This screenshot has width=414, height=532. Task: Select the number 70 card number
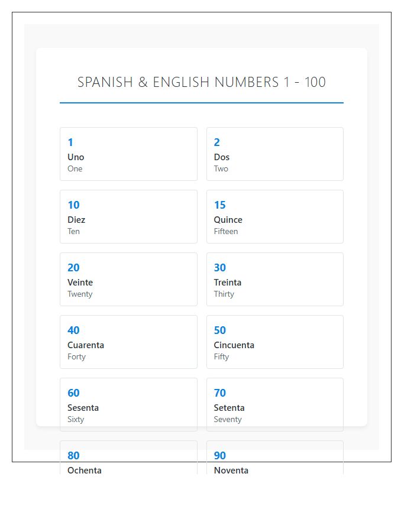click(x=220, y=393)
